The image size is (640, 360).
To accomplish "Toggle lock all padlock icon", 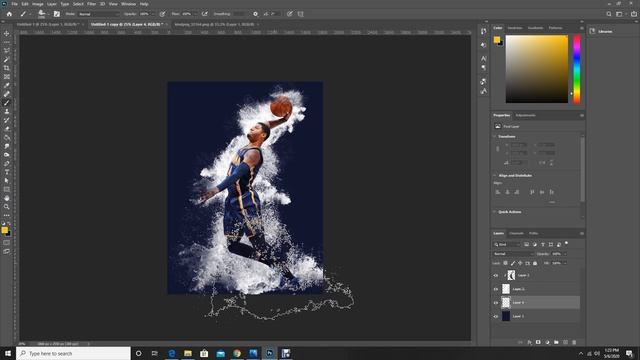I will [x=535, y=263].
